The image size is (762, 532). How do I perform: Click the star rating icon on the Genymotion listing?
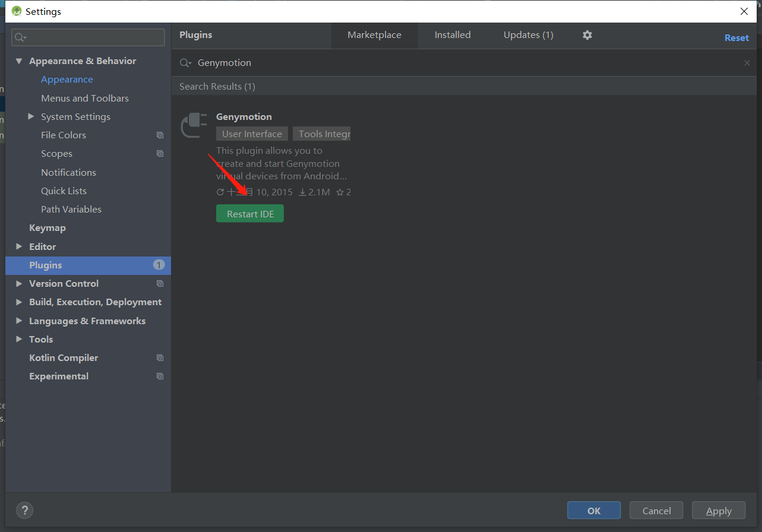tap(339, 192)
